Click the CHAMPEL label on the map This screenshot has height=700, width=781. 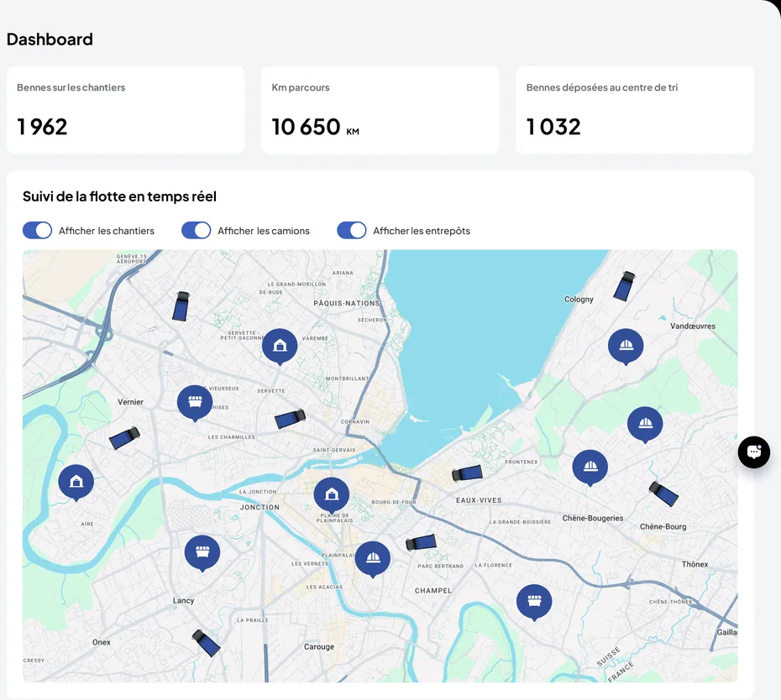[433, 591]
